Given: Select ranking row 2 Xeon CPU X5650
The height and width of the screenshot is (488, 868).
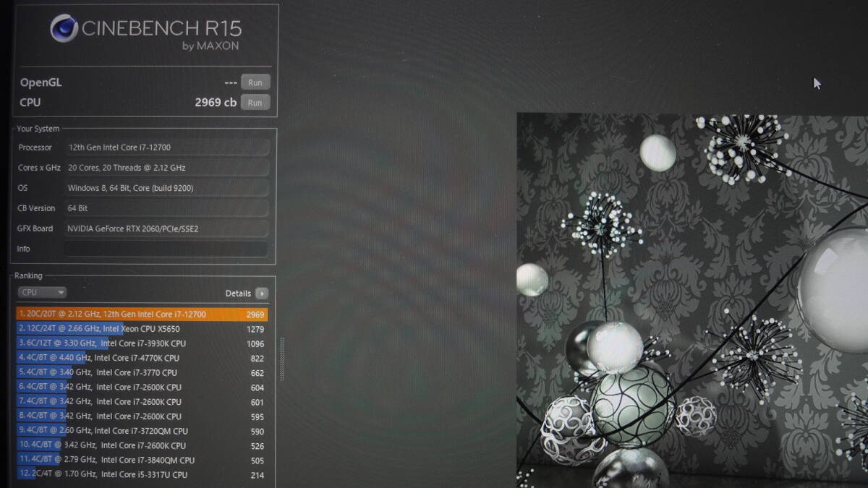Looking at the screenshot, I should pos(142,329).
